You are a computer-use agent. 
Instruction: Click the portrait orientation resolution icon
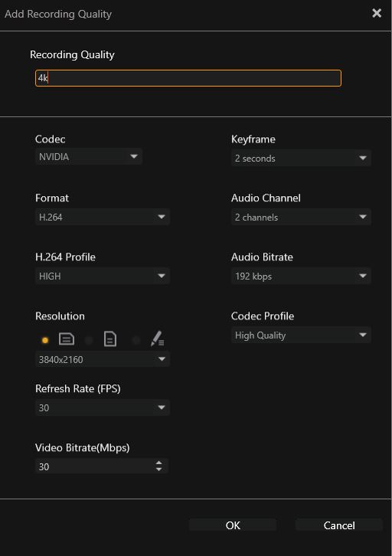[110, 339]
